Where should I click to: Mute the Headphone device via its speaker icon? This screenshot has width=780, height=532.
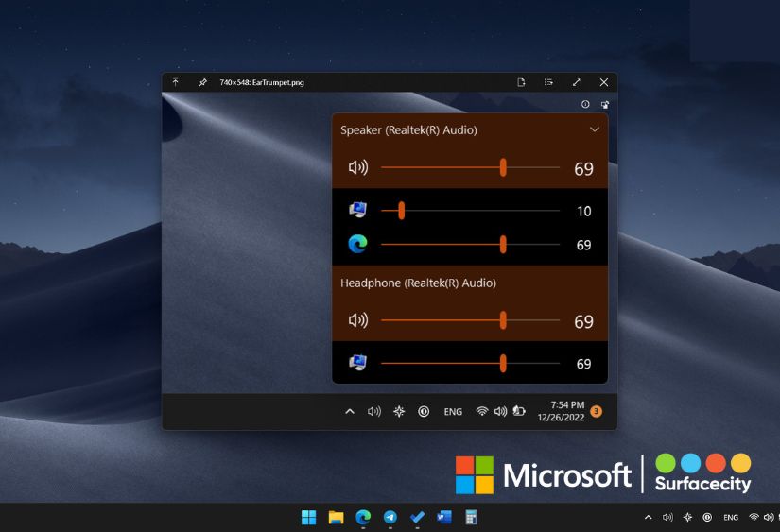click(x=357, y=320)
